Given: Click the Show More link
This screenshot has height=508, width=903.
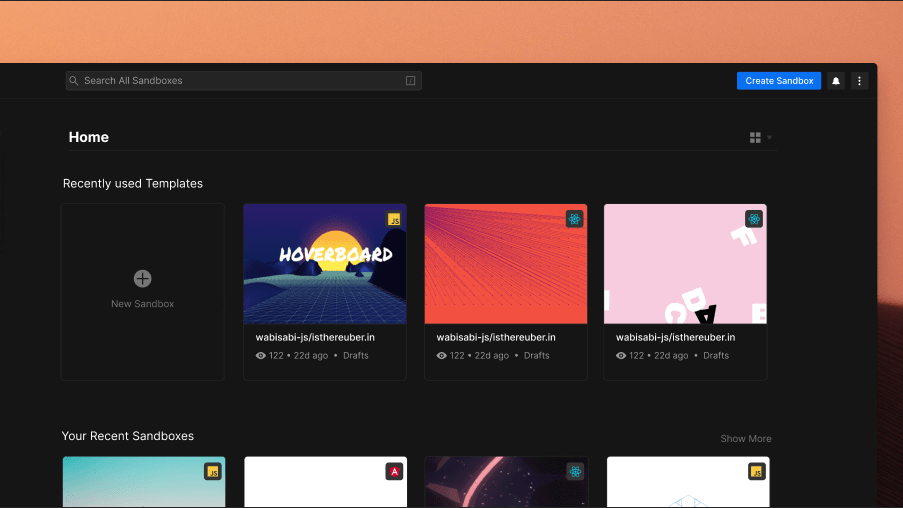Looking at the screenshot, I should tap(745, 439).
